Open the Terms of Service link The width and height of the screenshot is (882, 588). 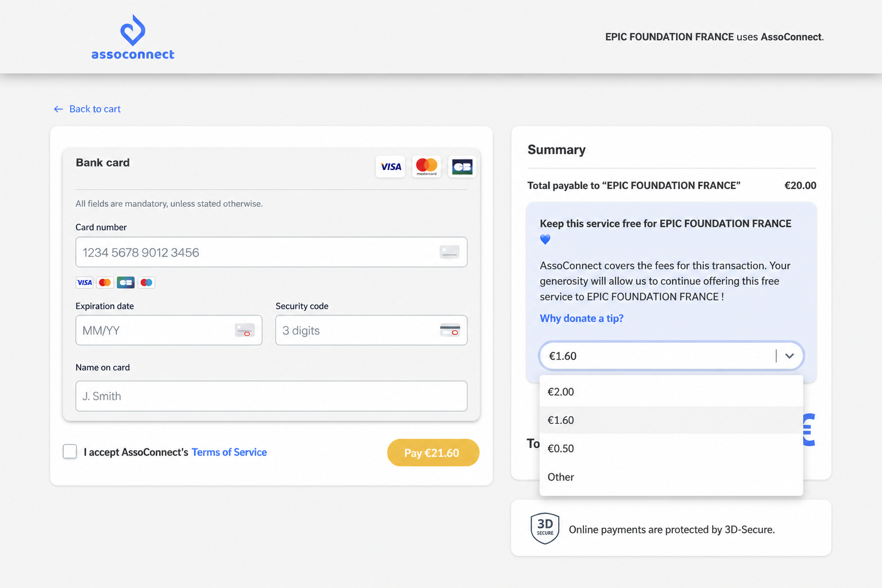(229, 452)
